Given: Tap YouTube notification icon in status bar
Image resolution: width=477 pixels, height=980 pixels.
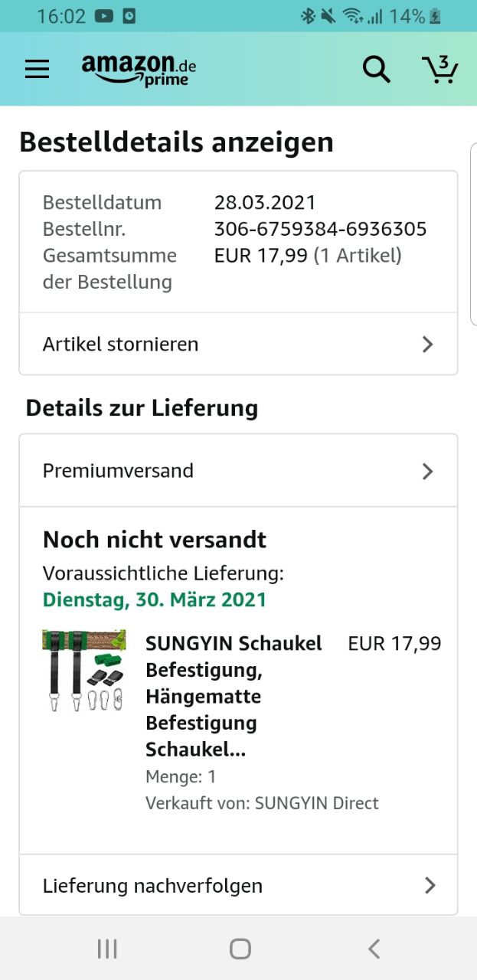Looking at the screenshot, I should (x=105, y=15).
